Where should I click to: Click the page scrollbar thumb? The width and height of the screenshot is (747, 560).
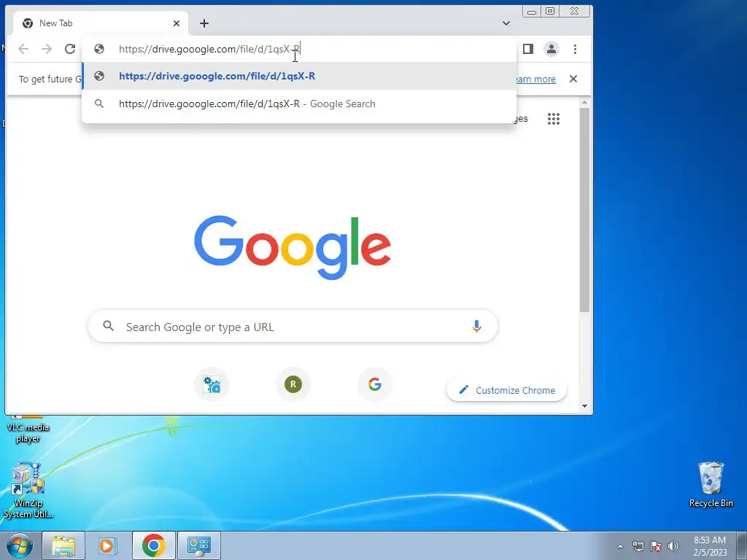pyautogui.click(x=584, y=209)
